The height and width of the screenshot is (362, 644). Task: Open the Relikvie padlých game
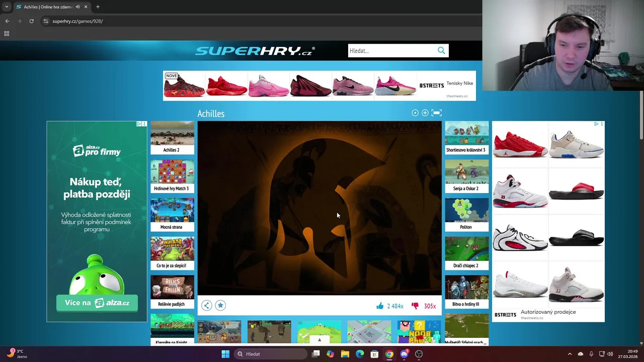click(x=172, y=292)
